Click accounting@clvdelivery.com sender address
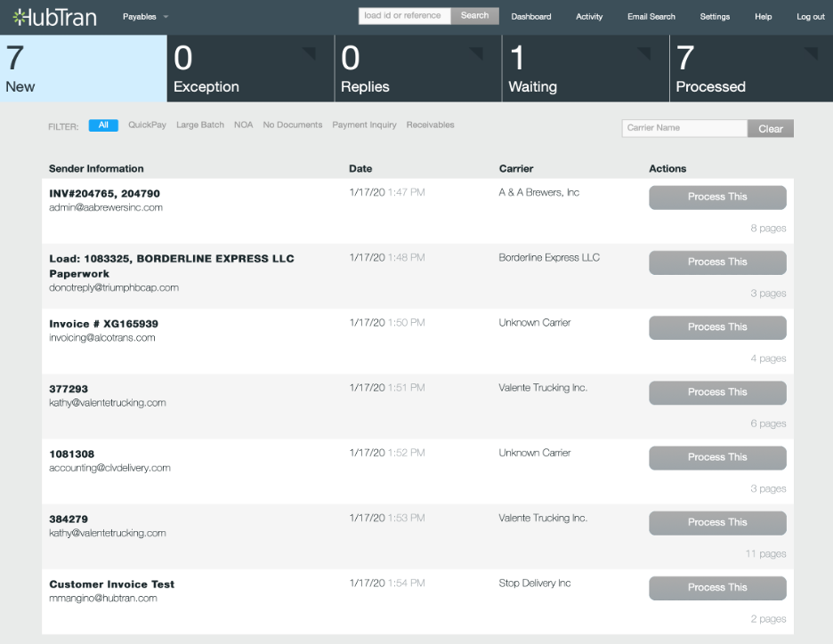This screenshot has width=833, height=644. click(x=109, y=468)
